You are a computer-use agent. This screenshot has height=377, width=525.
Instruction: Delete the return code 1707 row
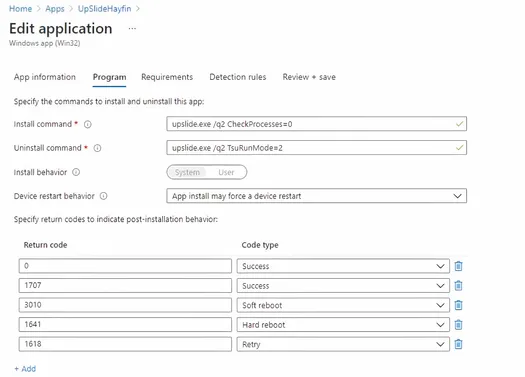click(x=458, y=286)
